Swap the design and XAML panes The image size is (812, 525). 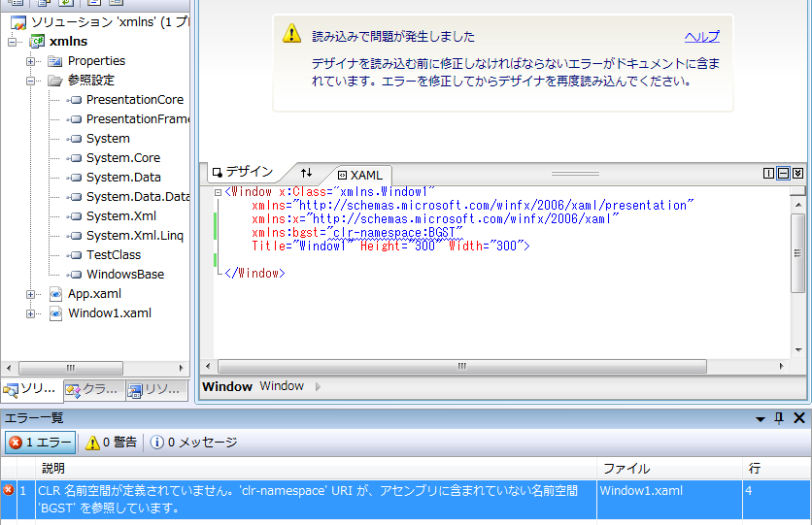pyautogui.click(x=307, y=173)
